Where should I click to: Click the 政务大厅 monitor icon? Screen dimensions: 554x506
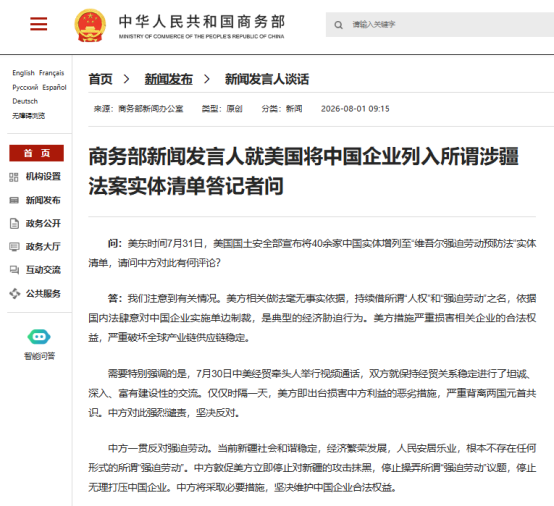pyautogui.click(x=14, y=247)
